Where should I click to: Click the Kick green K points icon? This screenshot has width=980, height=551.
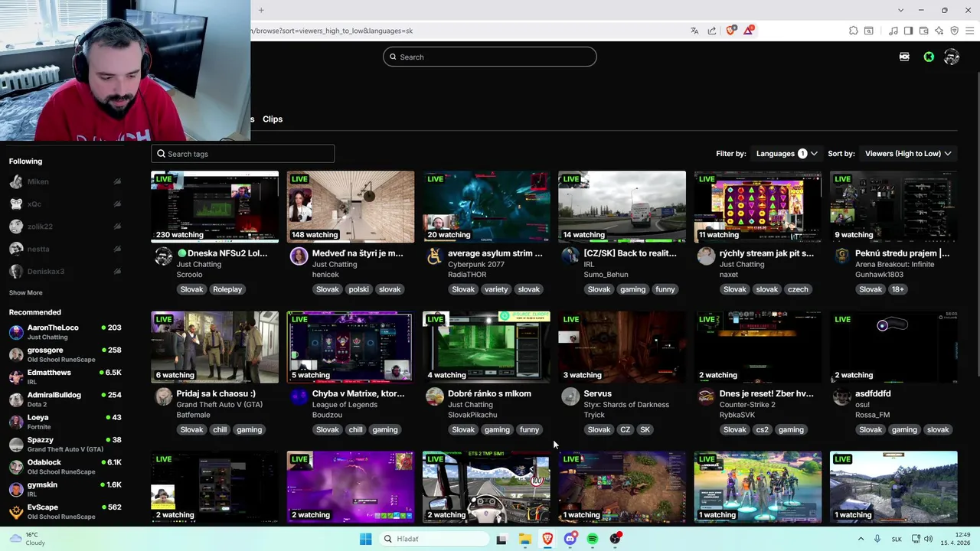(x=929, y=57)
